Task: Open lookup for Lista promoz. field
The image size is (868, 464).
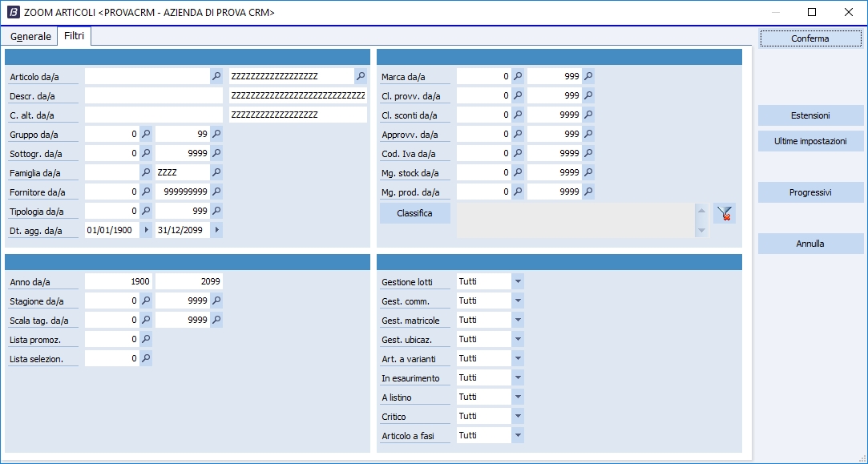Action: (146, 339)
